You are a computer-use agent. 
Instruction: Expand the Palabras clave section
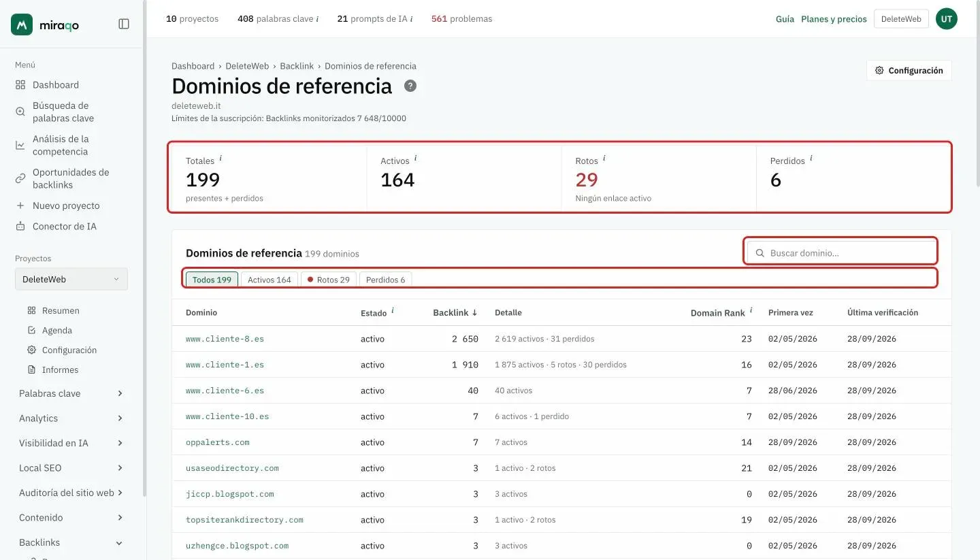coord(71,393)
